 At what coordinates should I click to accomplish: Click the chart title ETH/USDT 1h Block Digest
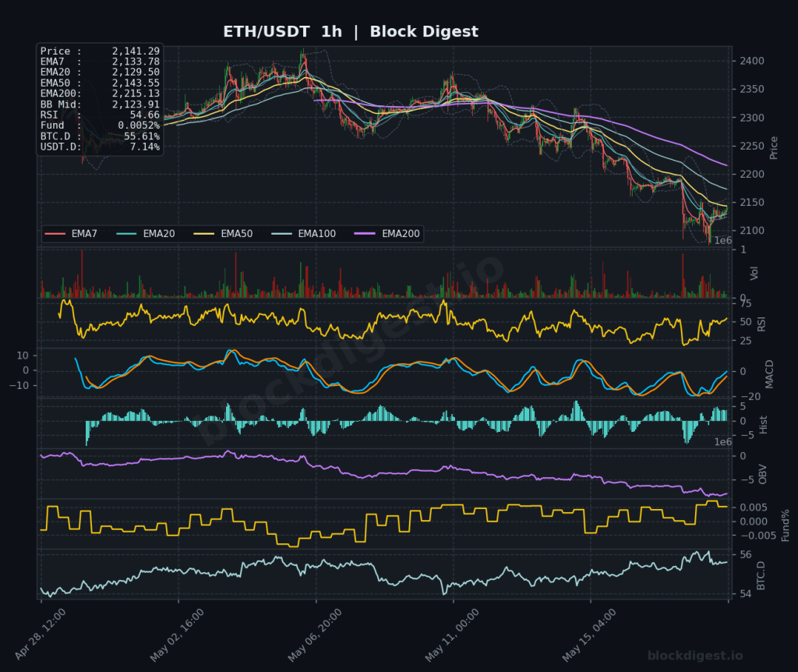point(351,31)
